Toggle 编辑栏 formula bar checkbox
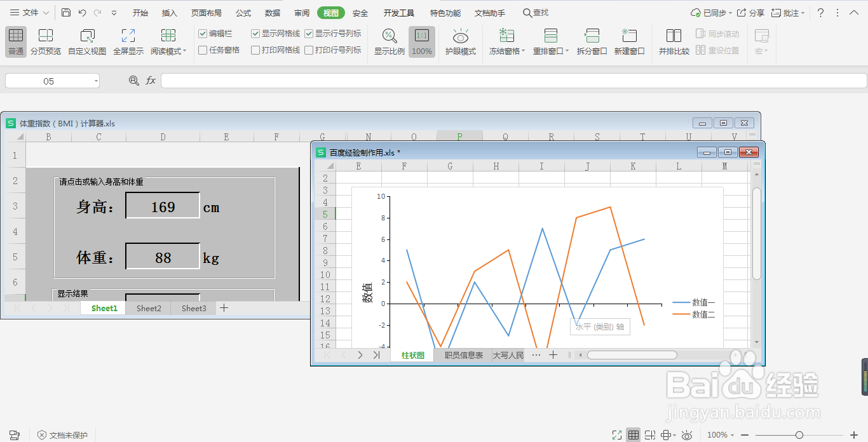 (203, 34)
